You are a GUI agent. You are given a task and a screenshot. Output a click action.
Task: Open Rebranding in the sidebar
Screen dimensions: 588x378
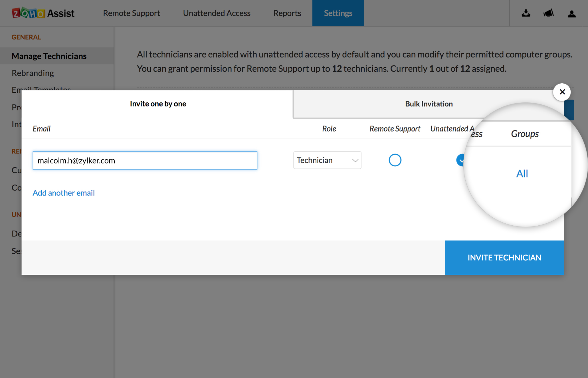tap(33, 73)
